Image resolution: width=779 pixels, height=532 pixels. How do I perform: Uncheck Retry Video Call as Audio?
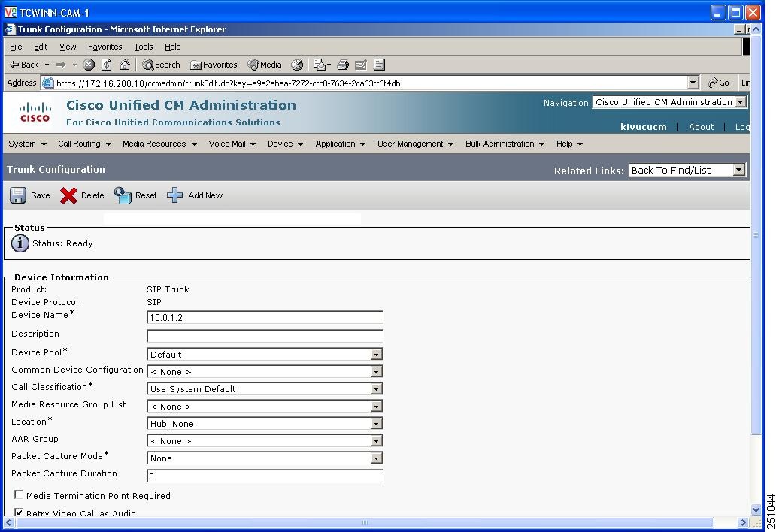point(19,512)
